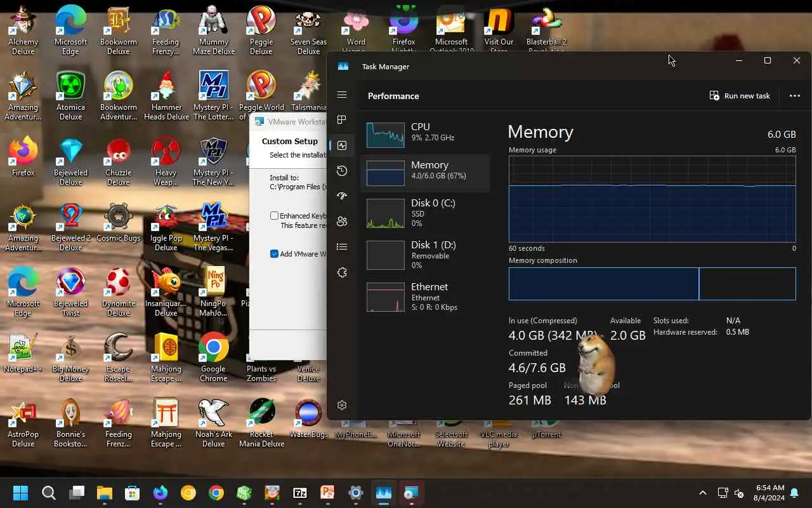The height and width of the screenshot is (508, 812).
Task: Select Memory in Performance list
Action: (x=425, y=173)
